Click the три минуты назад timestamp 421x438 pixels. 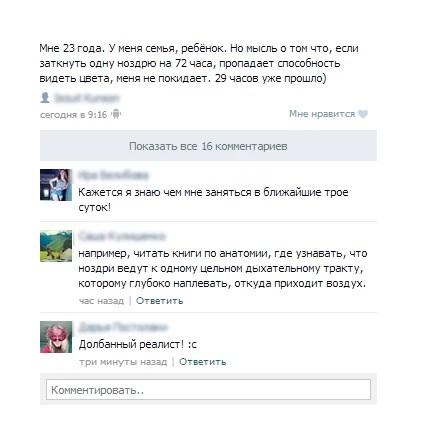point(123,362)
